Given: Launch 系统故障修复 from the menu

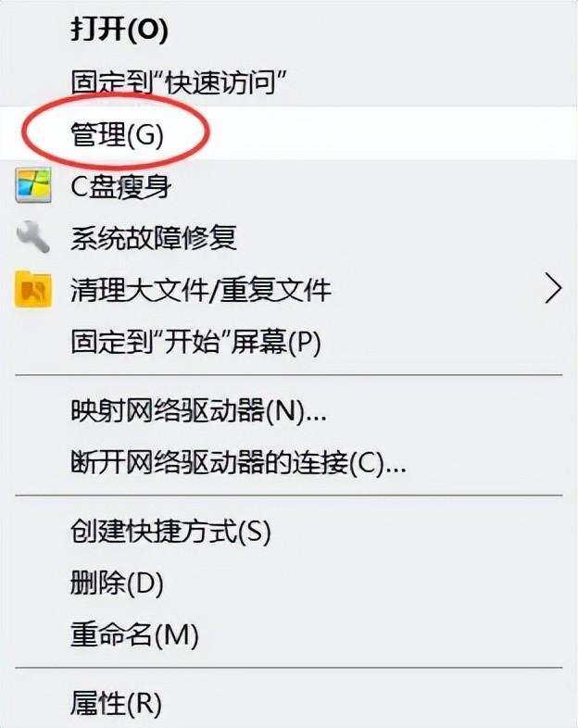Looking at the screenshot, I should pos(289,238).
